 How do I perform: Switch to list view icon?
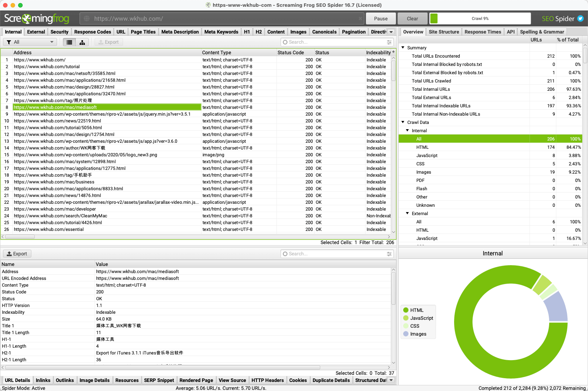[69, 42]
